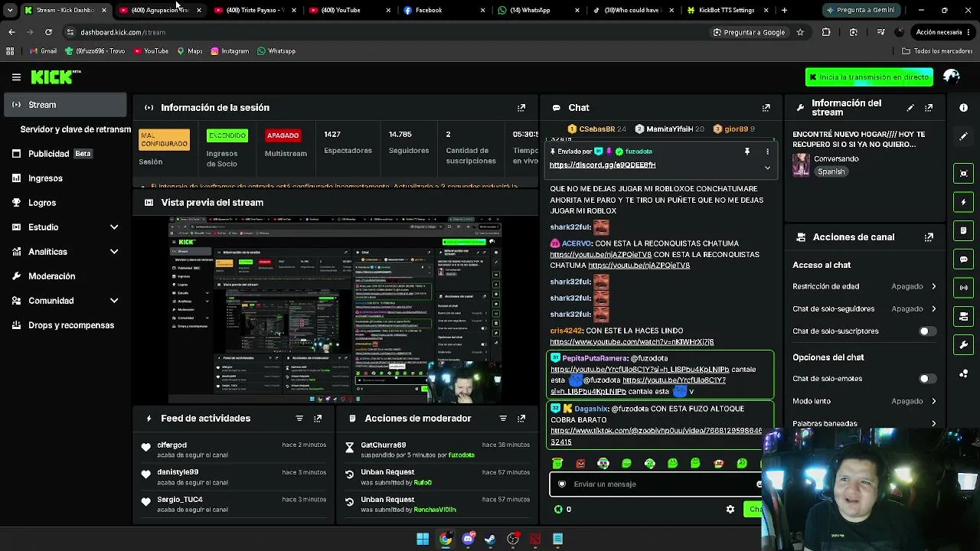This screenshot has width=980, height=551.
Task: Click the stream preview video thumbnail
Action: tap(335, 309)
